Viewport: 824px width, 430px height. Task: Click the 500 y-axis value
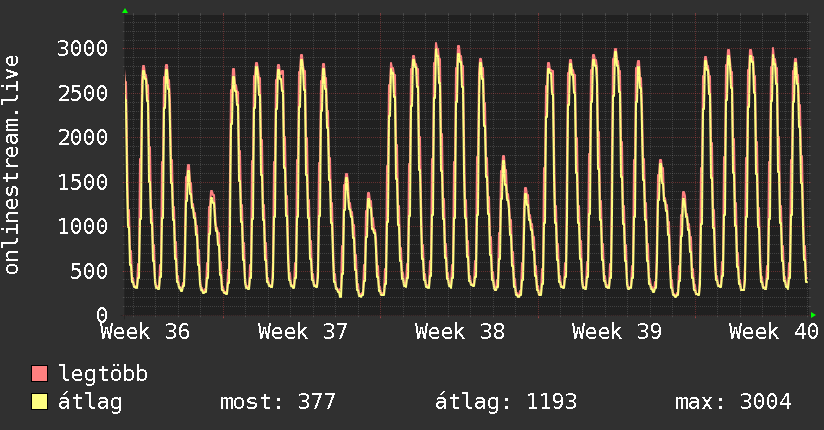click(x=89, y=271)
